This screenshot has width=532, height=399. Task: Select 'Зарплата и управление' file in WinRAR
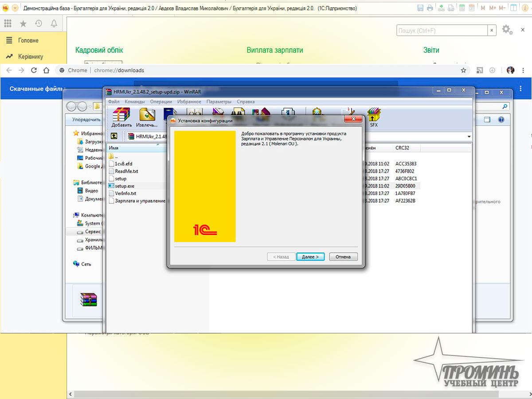[137, 201]
